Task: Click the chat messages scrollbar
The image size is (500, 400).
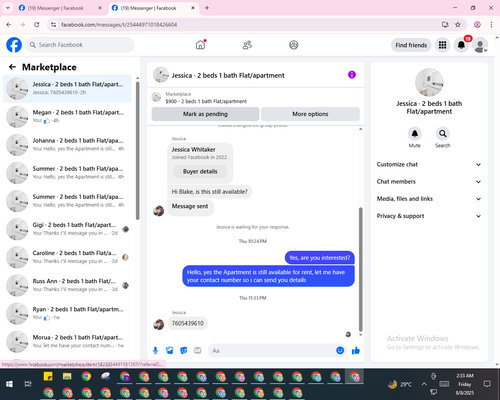Action: pos(360,269)
